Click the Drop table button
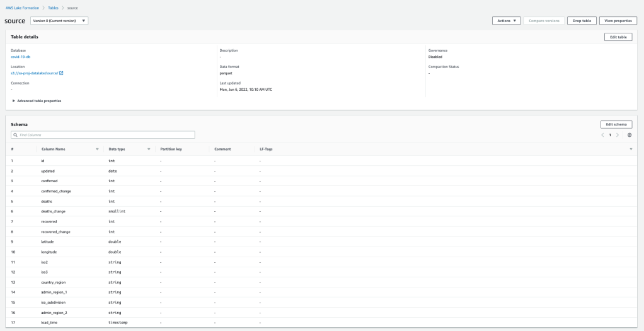 581,21
